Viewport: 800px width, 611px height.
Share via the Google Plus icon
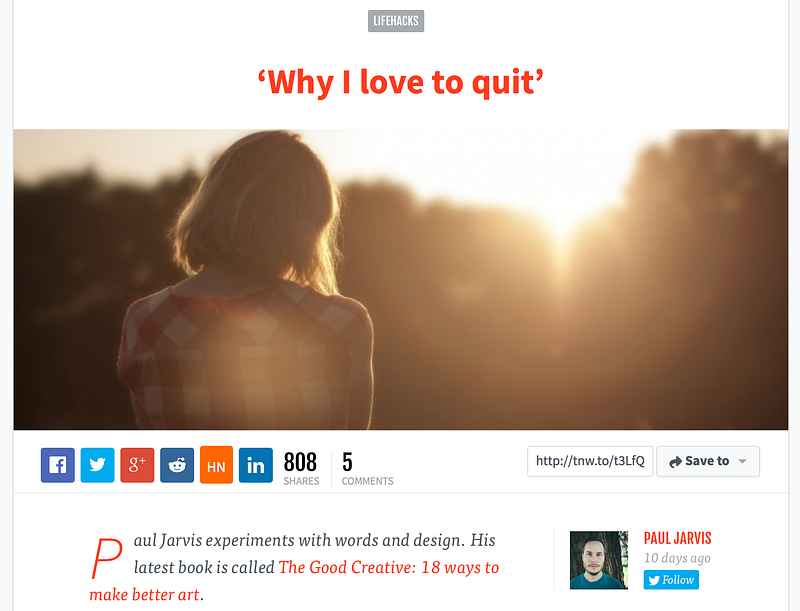137,465
